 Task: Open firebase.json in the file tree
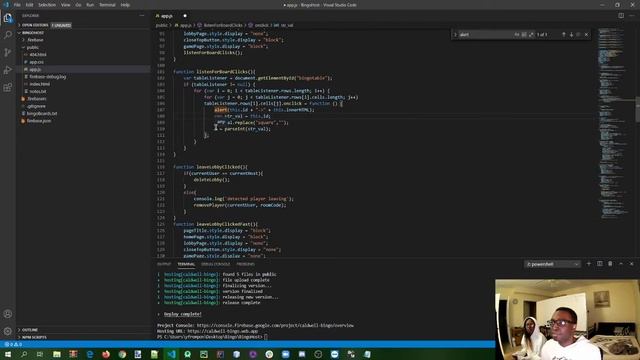click(39, 121)
